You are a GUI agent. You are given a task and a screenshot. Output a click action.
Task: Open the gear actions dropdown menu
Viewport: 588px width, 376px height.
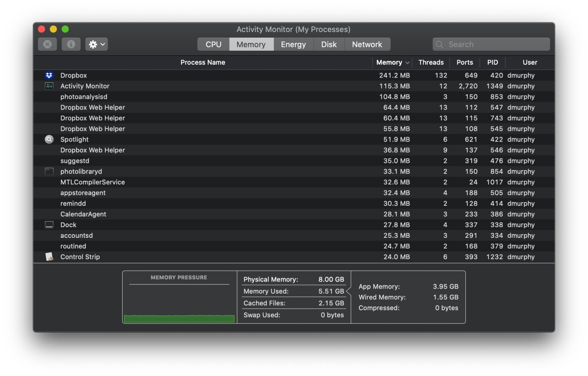(96, 44)
